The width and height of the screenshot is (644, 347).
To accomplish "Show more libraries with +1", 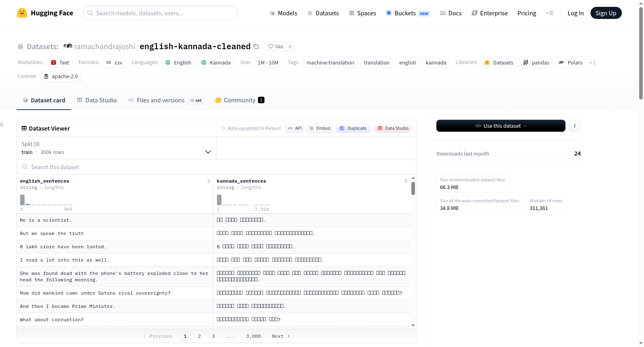I will point(592,62).
